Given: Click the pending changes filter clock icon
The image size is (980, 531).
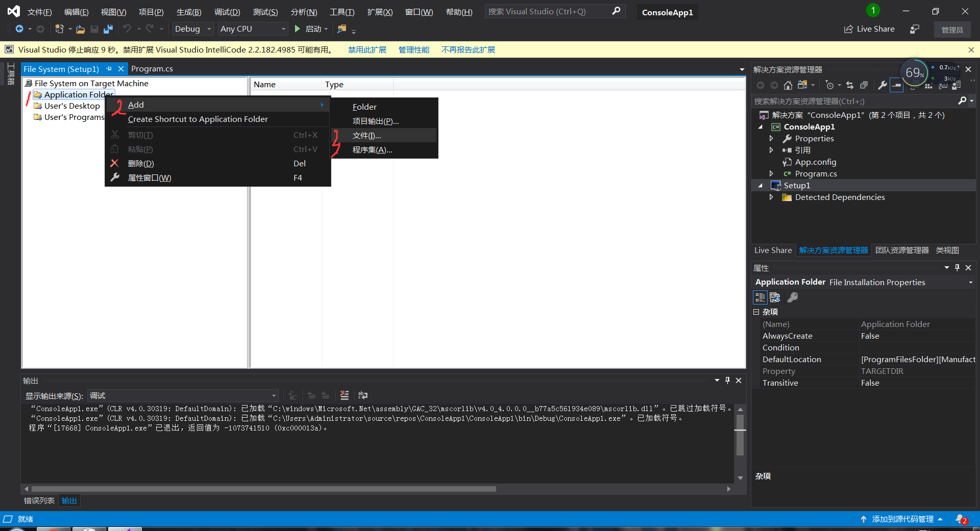Looking at the screenshot, I should pos(830,85).
